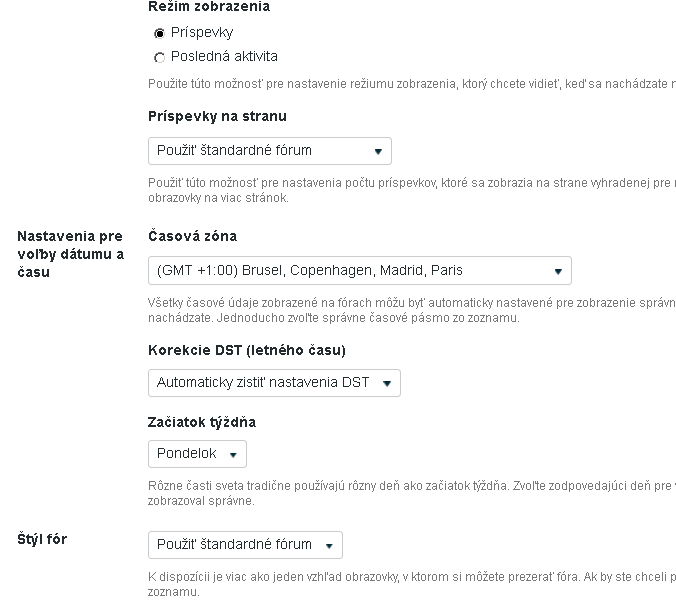
Task: Open the GMT +1:00 Brusel time zone selector
Action: coord(360,270)
